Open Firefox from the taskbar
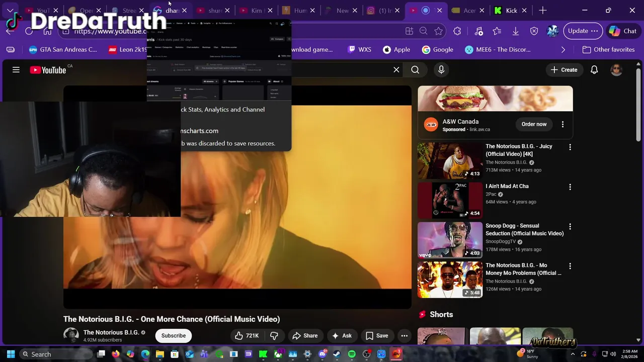644x362 pixels. (116, 354)
